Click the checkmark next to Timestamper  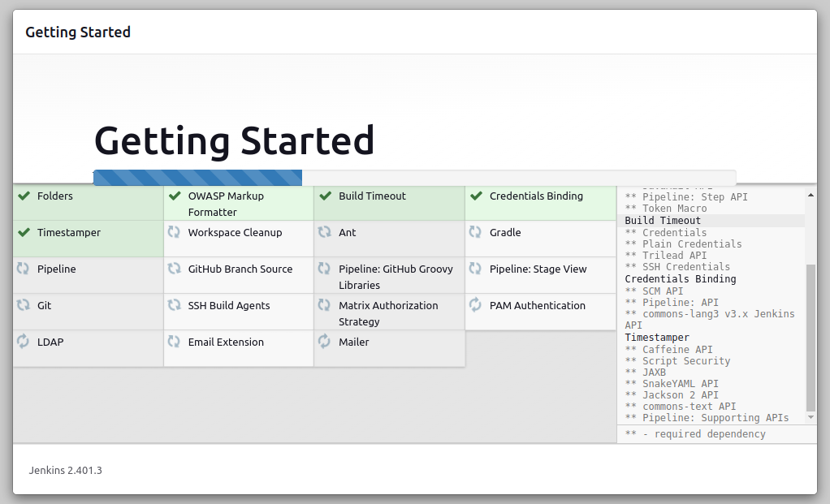(24, 232)
